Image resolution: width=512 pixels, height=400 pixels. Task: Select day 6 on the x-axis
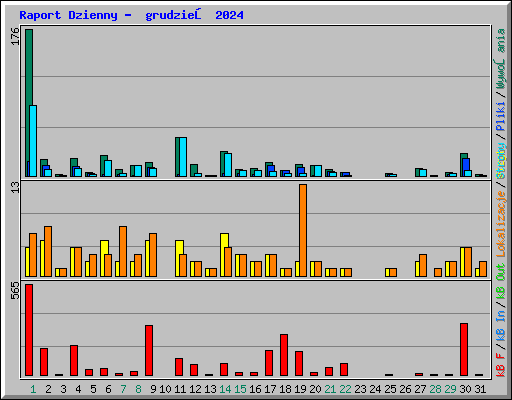[108, 389]
